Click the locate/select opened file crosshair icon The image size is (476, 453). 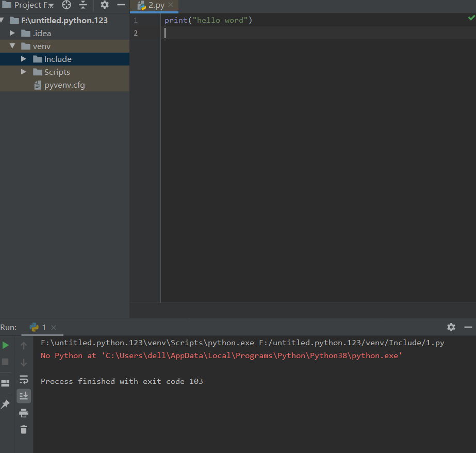67,5
